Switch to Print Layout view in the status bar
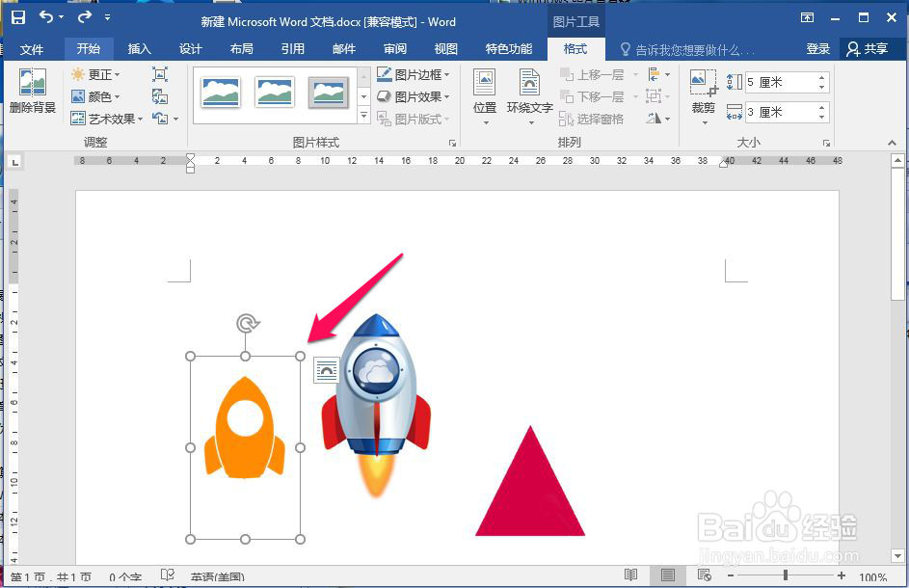This screenshot has height=588, width=909. tap(667, 575)
